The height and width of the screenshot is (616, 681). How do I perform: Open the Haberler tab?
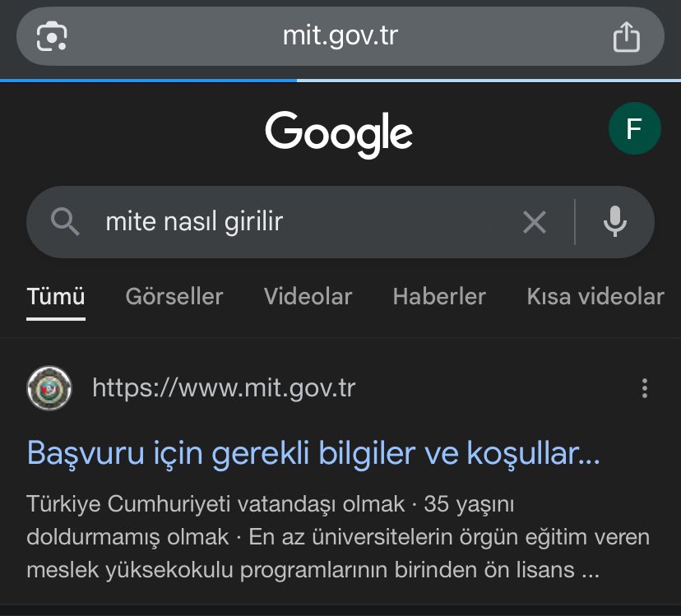(439, 297)
